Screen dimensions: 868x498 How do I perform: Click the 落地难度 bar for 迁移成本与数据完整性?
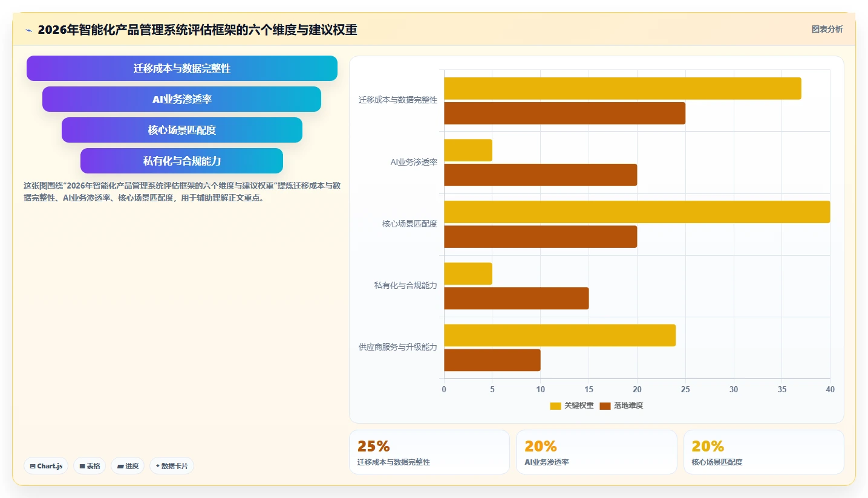[564, 113]
